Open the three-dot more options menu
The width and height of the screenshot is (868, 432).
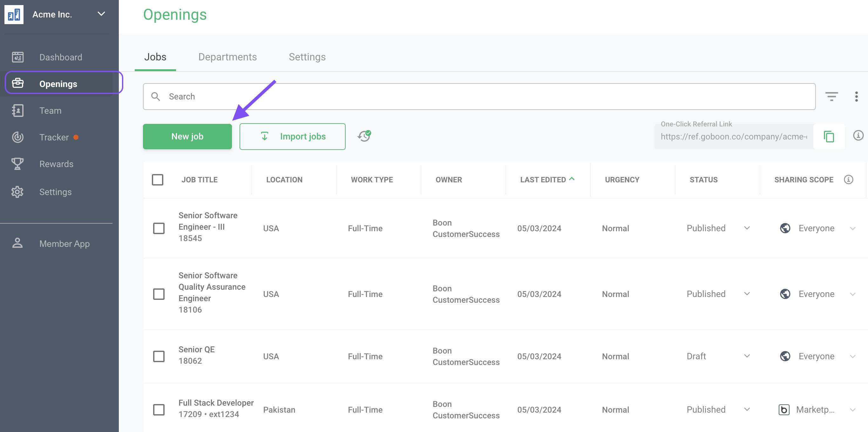coord(856,96)
